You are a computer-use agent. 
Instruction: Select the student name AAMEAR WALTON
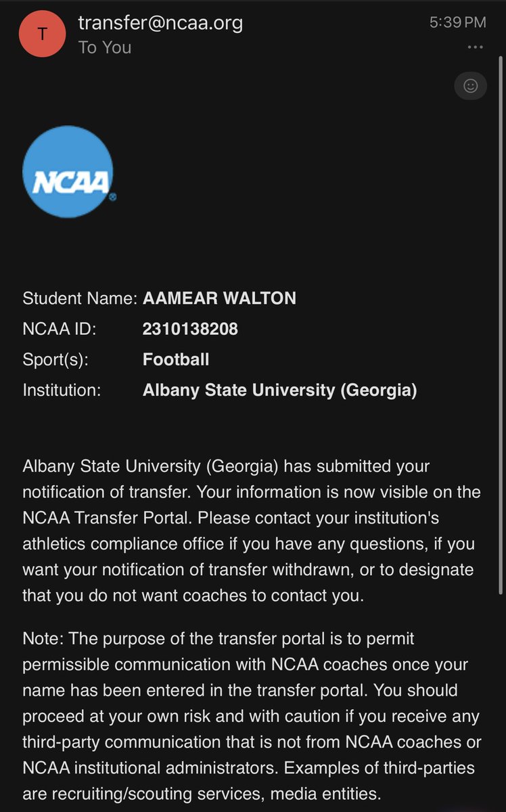point(219,298)
